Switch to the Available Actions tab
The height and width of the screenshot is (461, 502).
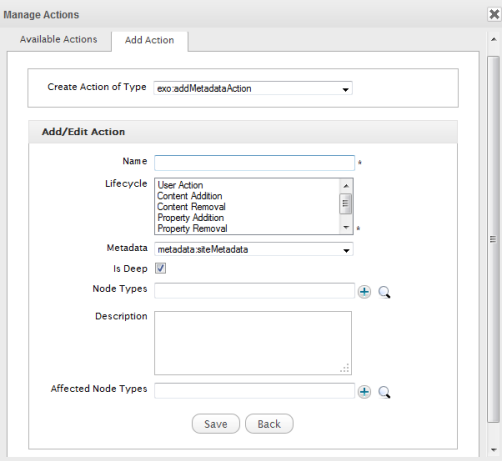(x=59, y=39)
